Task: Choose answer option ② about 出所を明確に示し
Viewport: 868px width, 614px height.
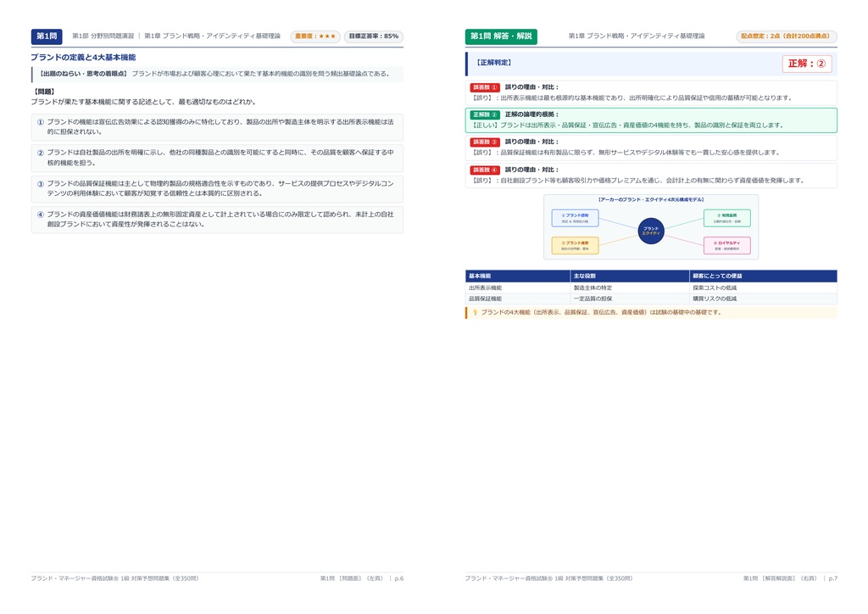Action: [217, 158]
